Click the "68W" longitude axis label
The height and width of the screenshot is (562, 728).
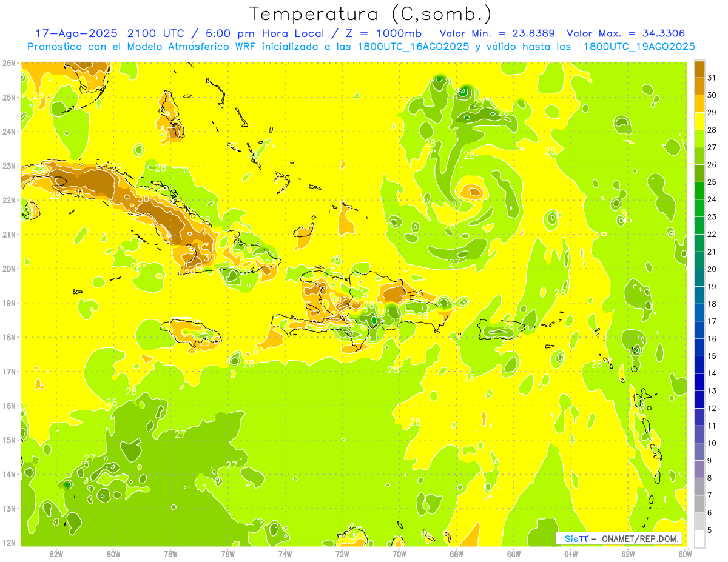[x=456, y=553]
